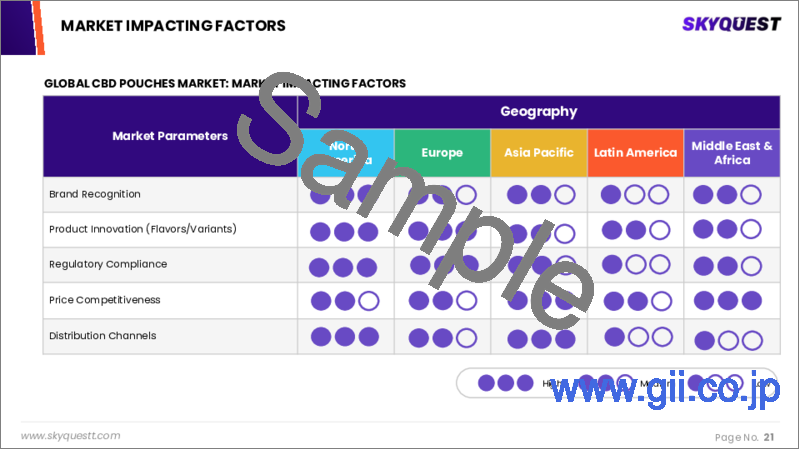
Task: Select the Middle East & Africa header
Action: (732, 153)
